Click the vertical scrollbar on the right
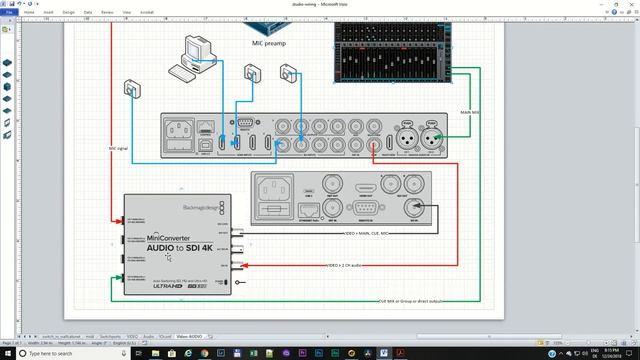640x360 pixels. pyautogui.click(x=637, y=186)
